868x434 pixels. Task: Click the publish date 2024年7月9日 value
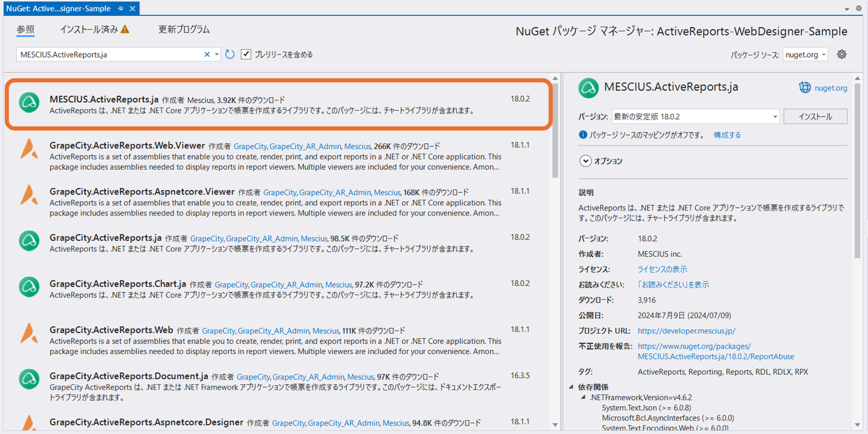pyautogui.click(x=684, y=315)
